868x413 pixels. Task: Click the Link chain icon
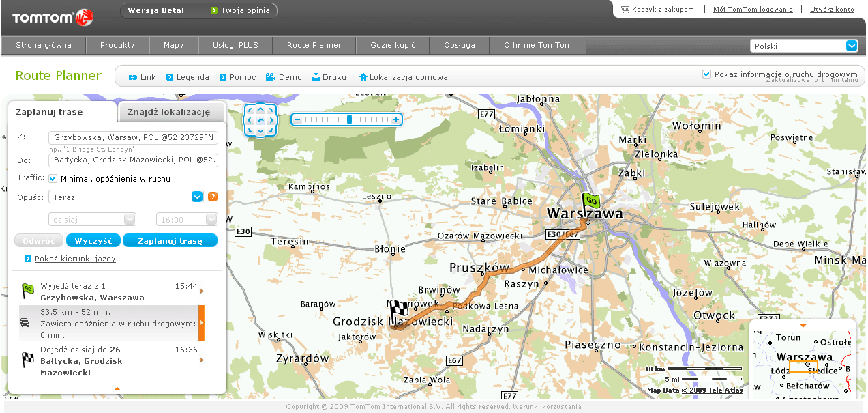[x=132, y=77]
